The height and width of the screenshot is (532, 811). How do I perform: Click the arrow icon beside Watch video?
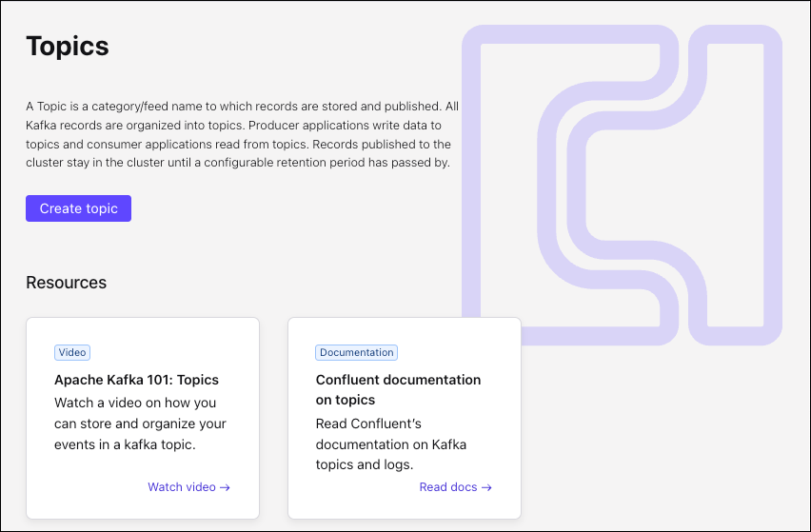(x=226, y=487)
